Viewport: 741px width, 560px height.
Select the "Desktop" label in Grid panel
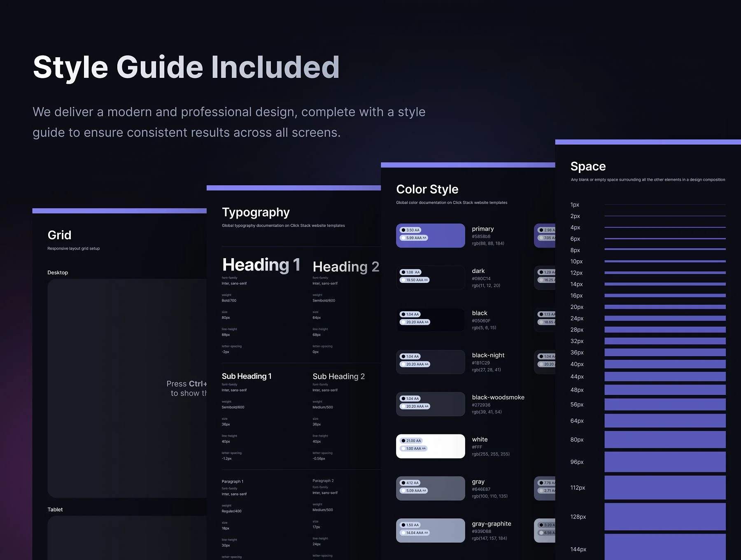point(58,273)
